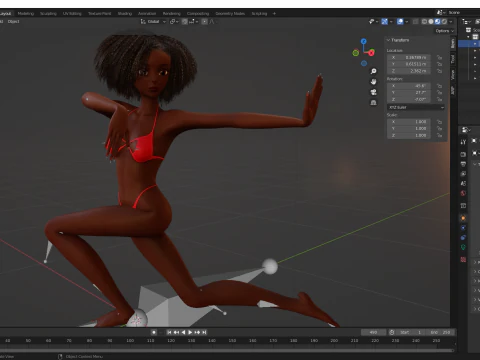480x360 pixels.
Task: Switch to Texture Paint workspace tab
Action: 99,14
